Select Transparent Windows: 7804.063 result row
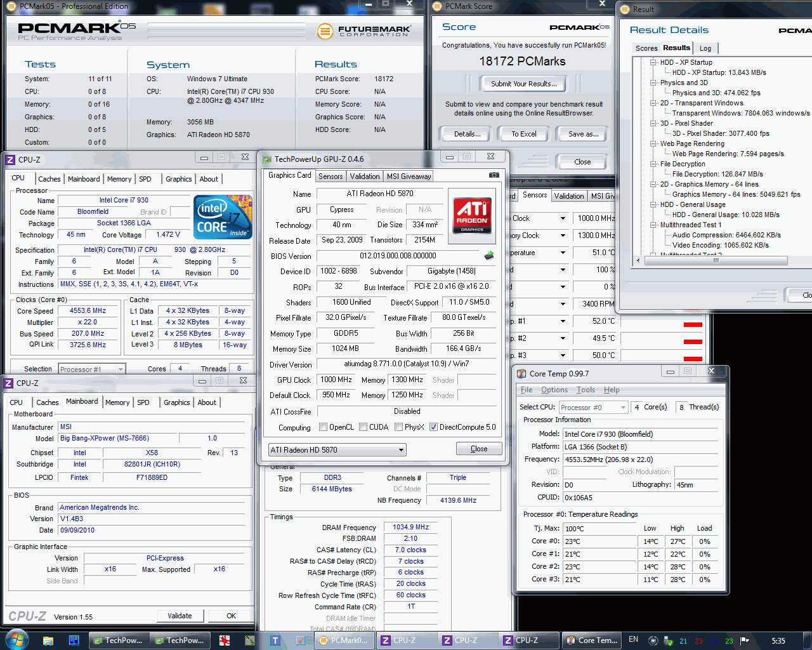This screenshot has width=812, height=650. (x=740, y=113)
